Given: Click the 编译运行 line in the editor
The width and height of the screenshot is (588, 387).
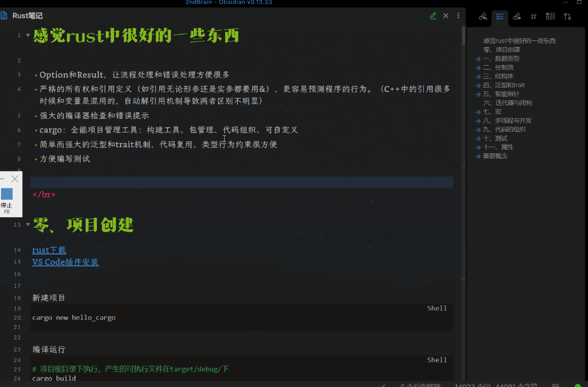Looking at the screenshot, I should [x=49, y=350].
